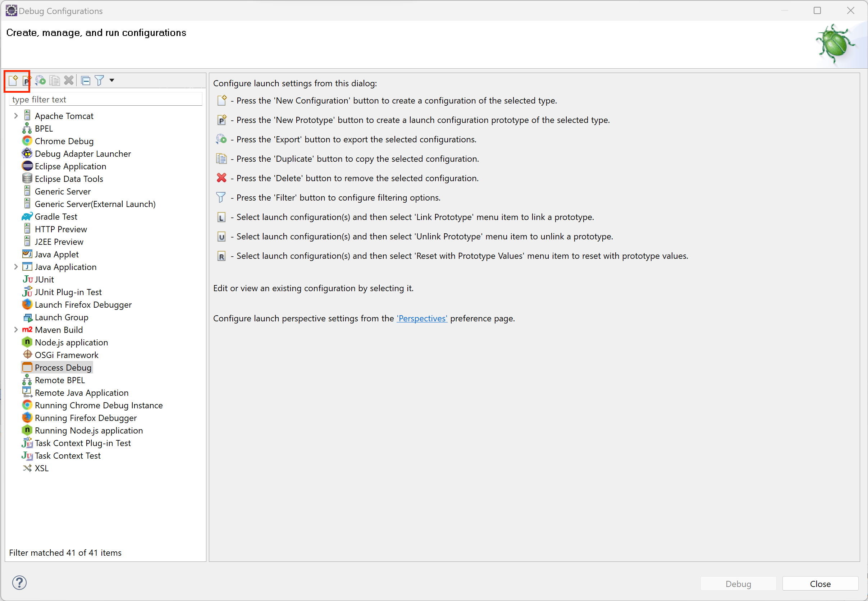Click the Duplicate configuration toolbar icon
Image resolution: width=868 pixels, height=601 pixels.
55,80
